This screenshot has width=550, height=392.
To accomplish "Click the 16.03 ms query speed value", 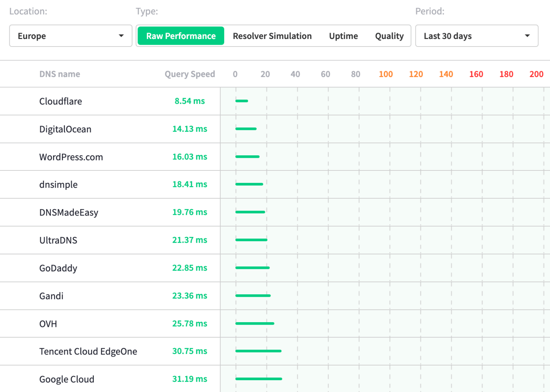I will click(190, 157).
